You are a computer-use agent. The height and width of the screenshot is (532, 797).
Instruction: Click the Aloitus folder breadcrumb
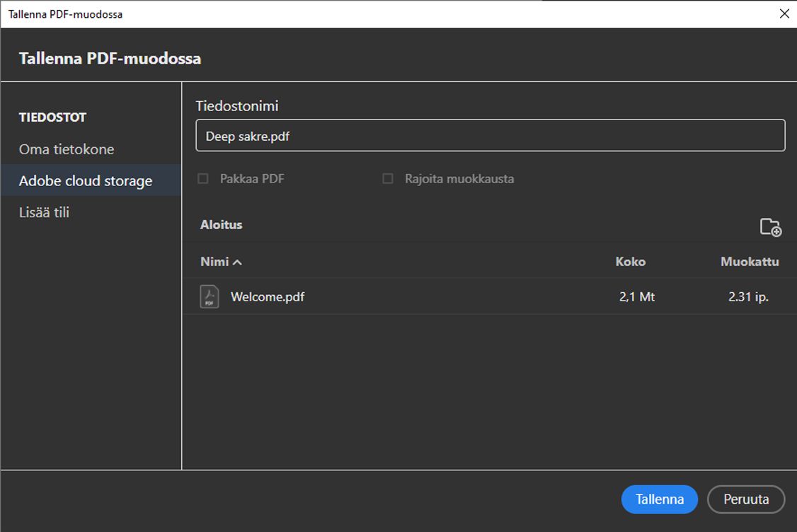[x=221, y=225]
